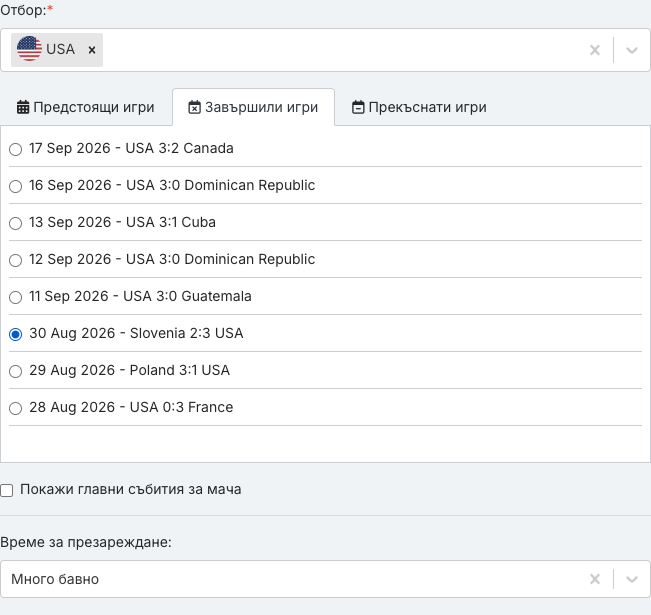Open the Прекъснати игри tab
This screenshot has width=651, height=615.
click(x=419, y=107)
